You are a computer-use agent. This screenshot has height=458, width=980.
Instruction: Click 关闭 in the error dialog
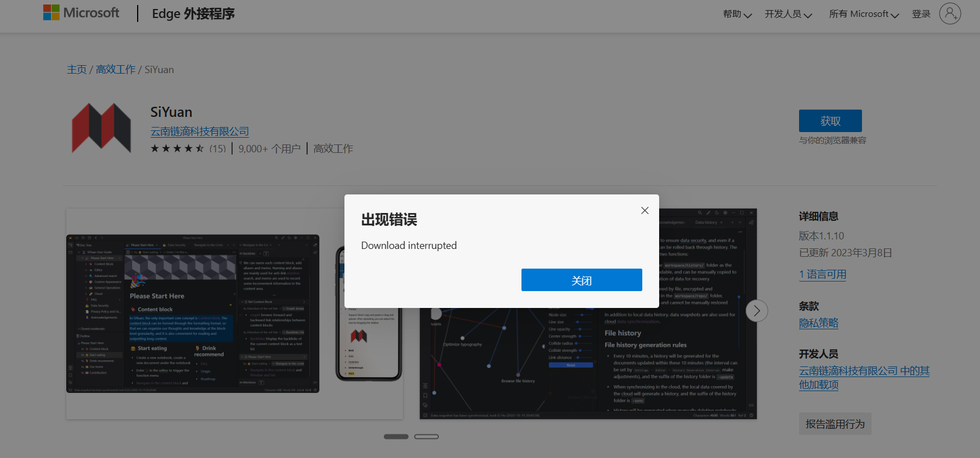click(582, 280)
